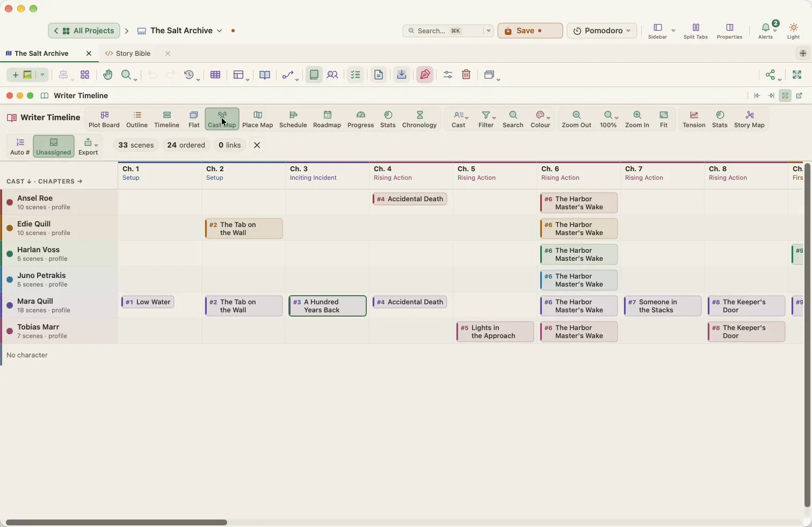Select the hand pan tool
Screen dimensions: 812x527
pyautogui.click(x=108, y=75)
